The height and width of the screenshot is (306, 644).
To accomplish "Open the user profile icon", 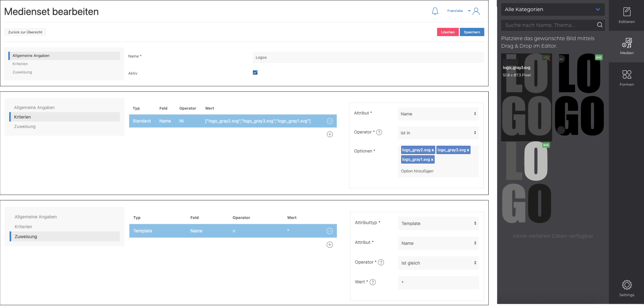I will click(x=476, y=11).
